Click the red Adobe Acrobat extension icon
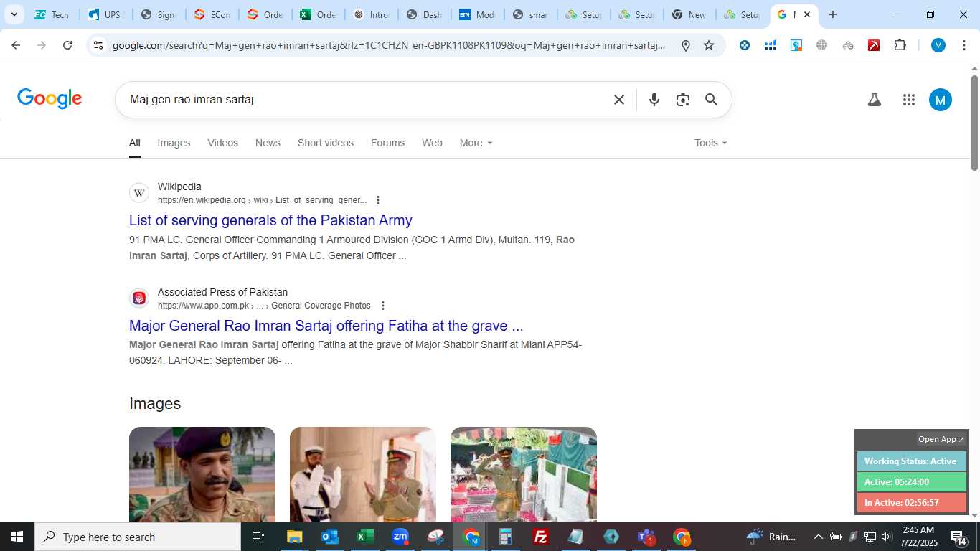This screenshot has height=551, width=980. (x=874, y=45)
